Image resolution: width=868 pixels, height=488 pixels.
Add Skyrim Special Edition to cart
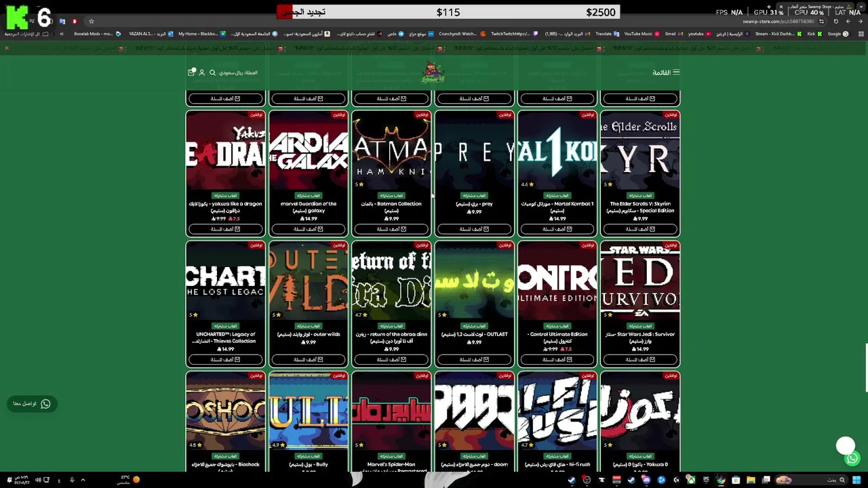coord(640,229)
